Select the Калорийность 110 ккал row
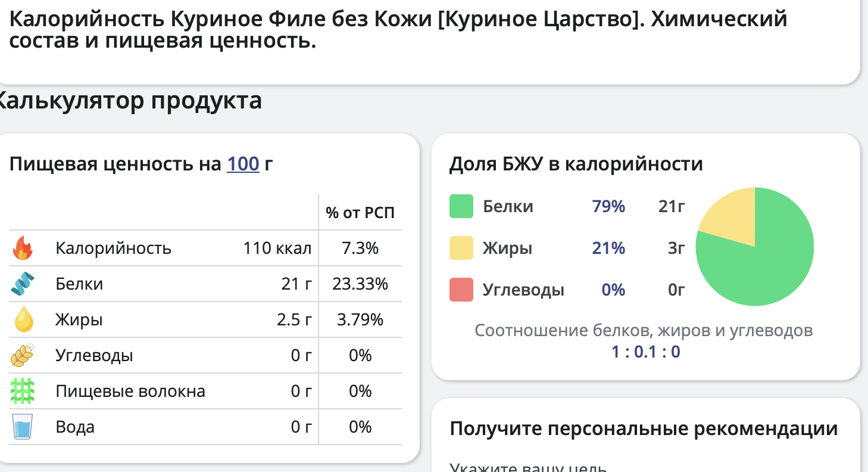 (205, 248)
